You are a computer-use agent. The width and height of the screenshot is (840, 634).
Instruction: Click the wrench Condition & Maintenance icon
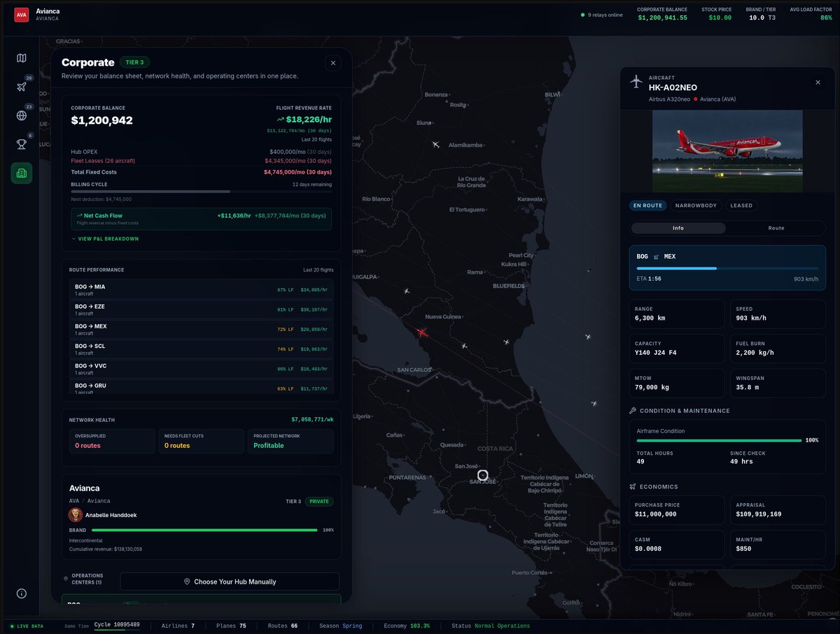633,411
